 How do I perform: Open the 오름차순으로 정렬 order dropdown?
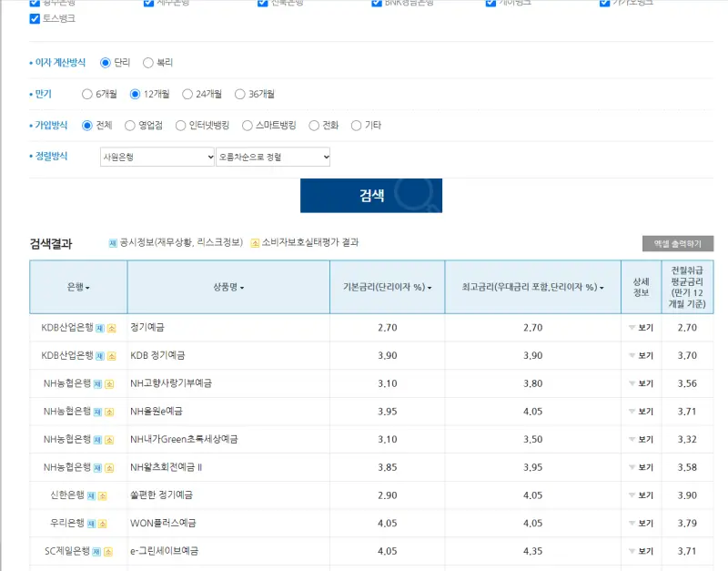point(273,157)
